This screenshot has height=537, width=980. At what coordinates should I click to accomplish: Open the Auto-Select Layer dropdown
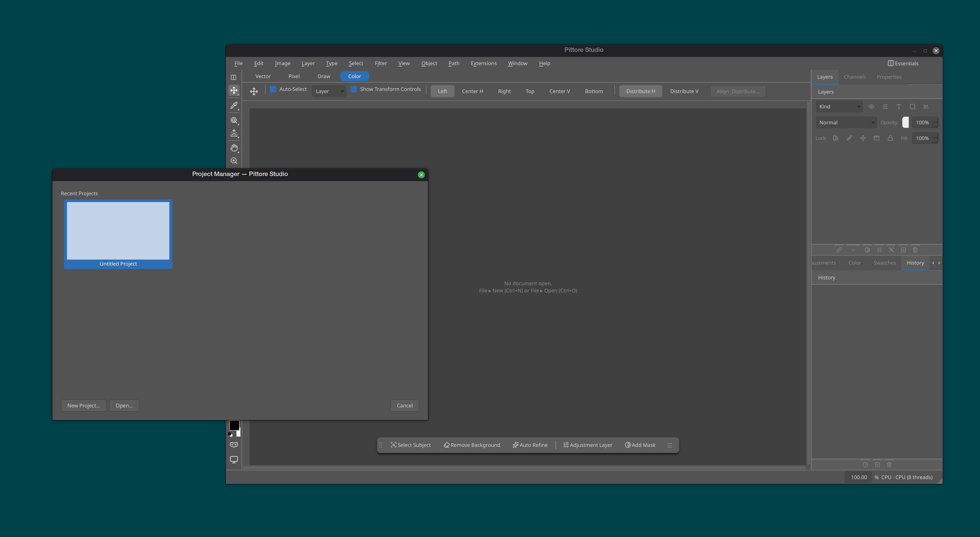pos(329,91)
